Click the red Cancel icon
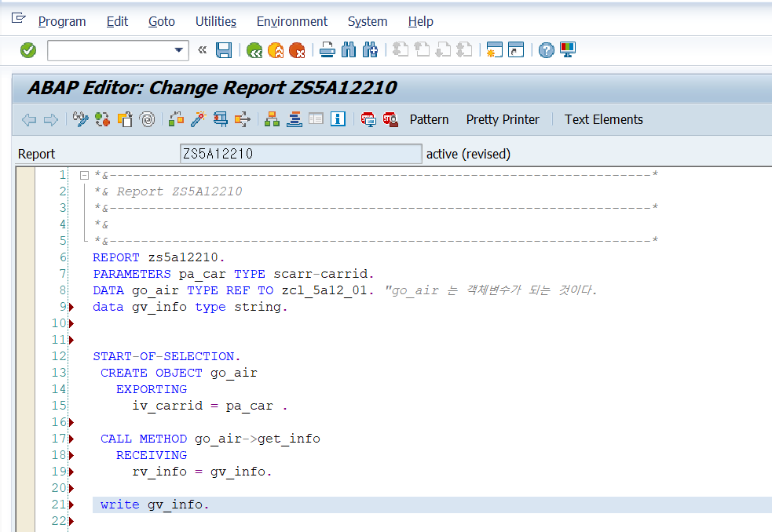 [x=297, y=49]
